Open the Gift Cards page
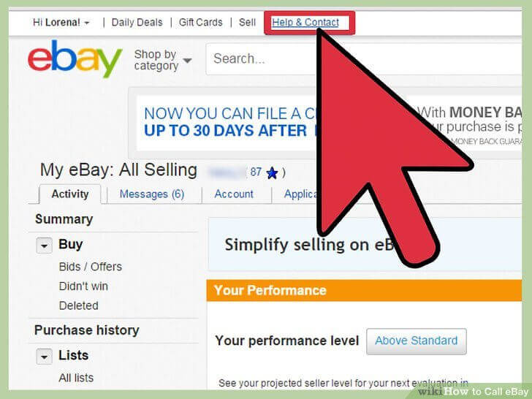Screen dimensions: 532x399 [x=200, y=23]
